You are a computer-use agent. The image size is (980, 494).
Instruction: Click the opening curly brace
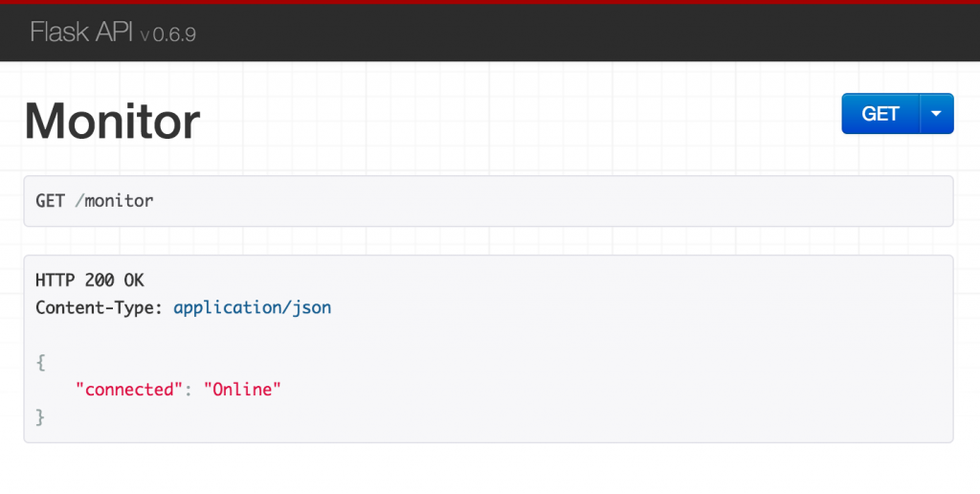pos(40,363)
